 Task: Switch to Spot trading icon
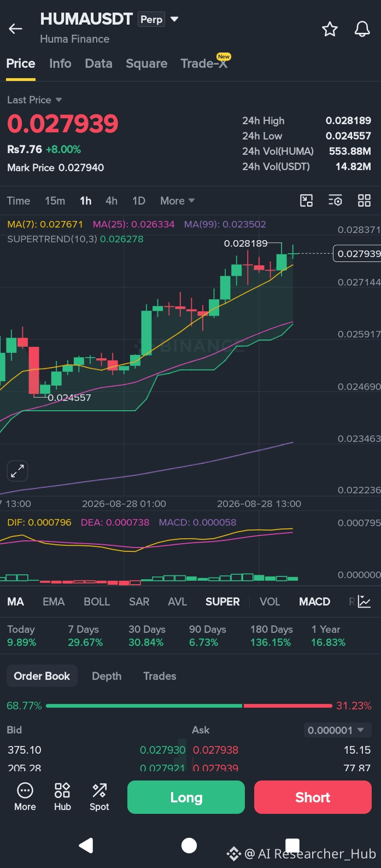point(99,797)
